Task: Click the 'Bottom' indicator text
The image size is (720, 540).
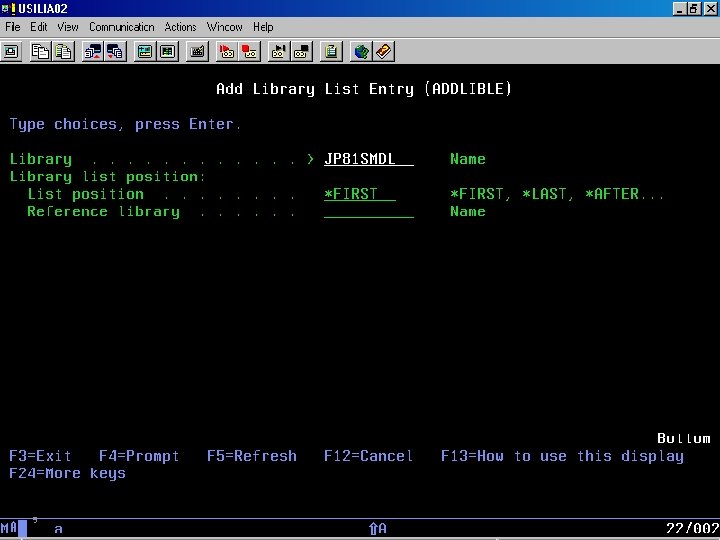Action: (x=684, y=439)
